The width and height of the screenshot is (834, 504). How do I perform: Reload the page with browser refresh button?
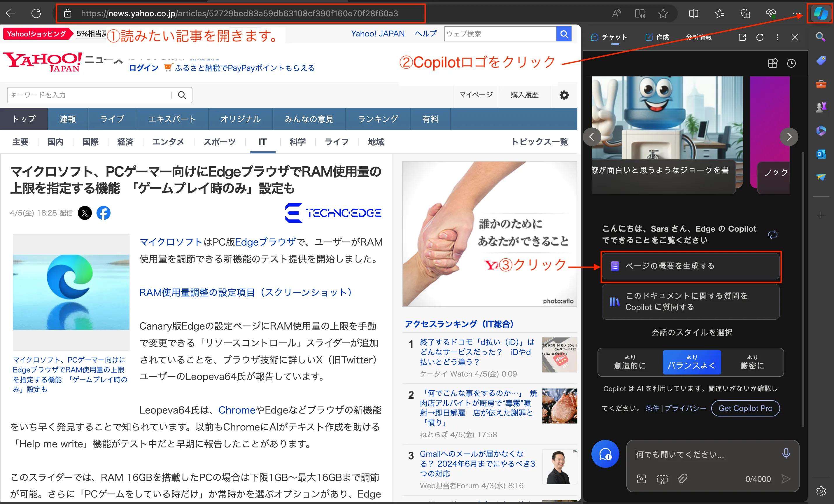click(x=36, y=13)
